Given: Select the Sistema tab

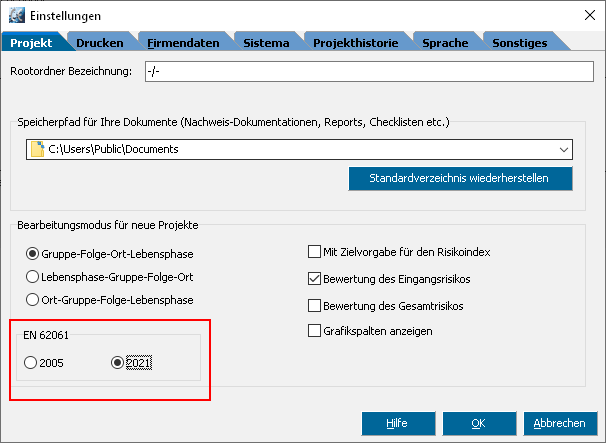Looking at the screenshot, I should click(x=267, y=43).
